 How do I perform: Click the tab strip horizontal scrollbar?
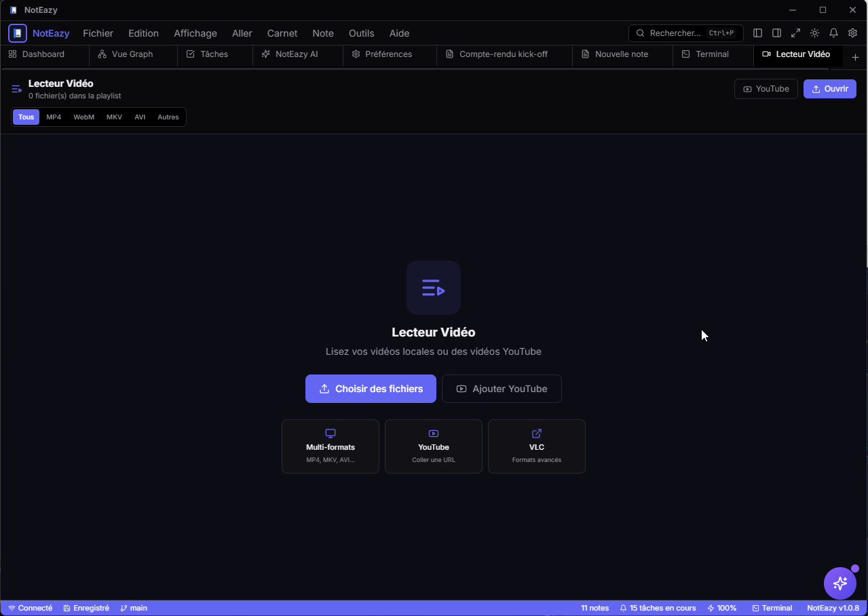[x=415, y=69]
